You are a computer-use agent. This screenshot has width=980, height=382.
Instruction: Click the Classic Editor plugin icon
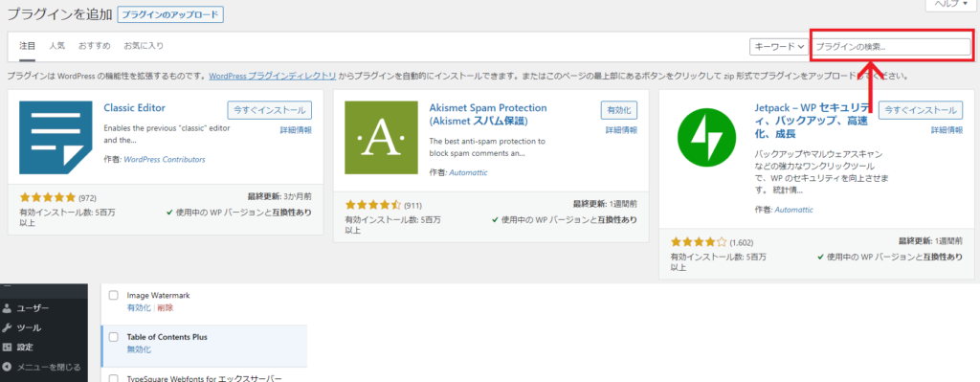[55, 137]
